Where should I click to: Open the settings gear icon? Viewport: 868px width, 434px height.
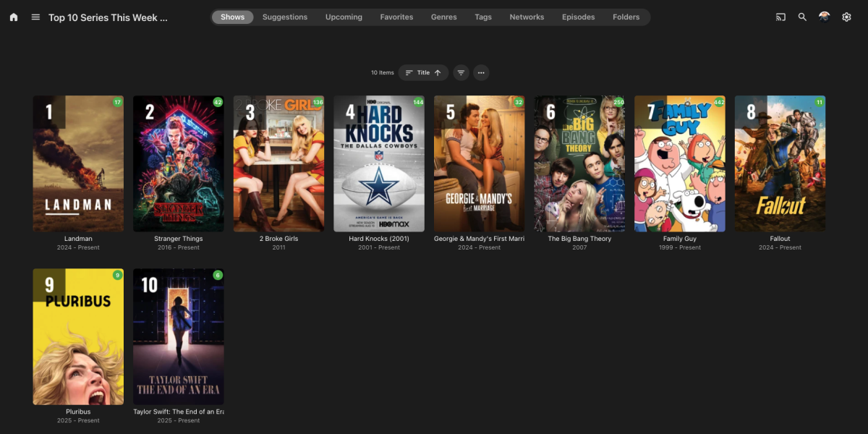[x=846, y=17]
